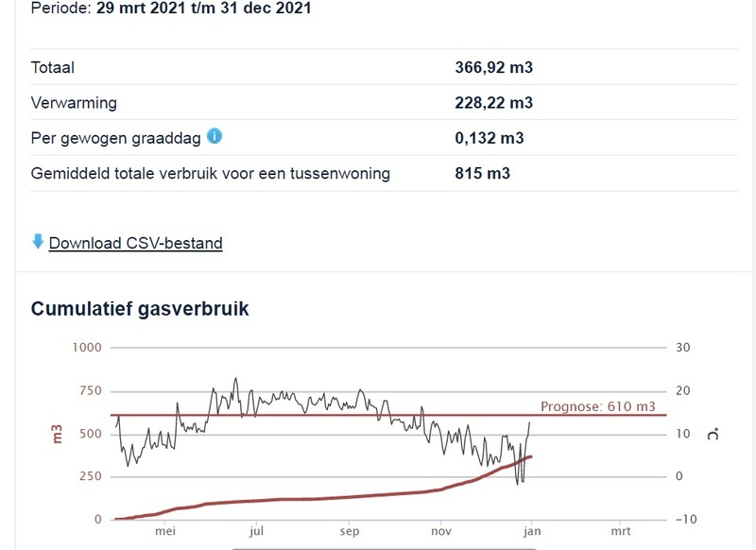Click the 0,132 m3 graaddag value
756x550 pixels.
coord(490,138)
